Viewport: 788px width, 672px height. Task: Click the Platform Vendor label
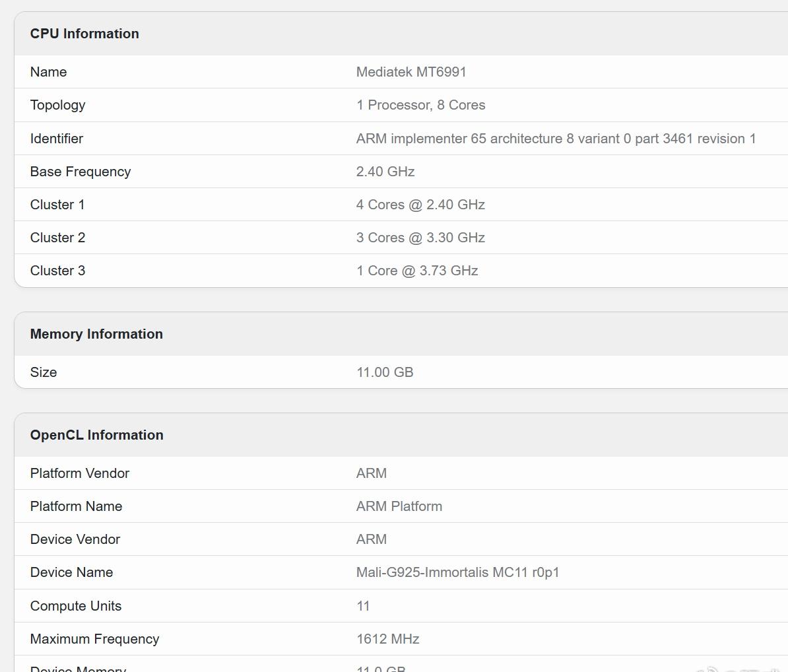[x=79, y=473]
